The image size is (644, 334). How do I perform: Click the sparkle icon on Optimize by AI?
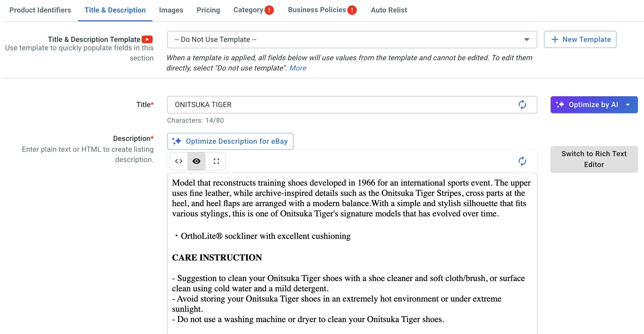click(560, 105)
